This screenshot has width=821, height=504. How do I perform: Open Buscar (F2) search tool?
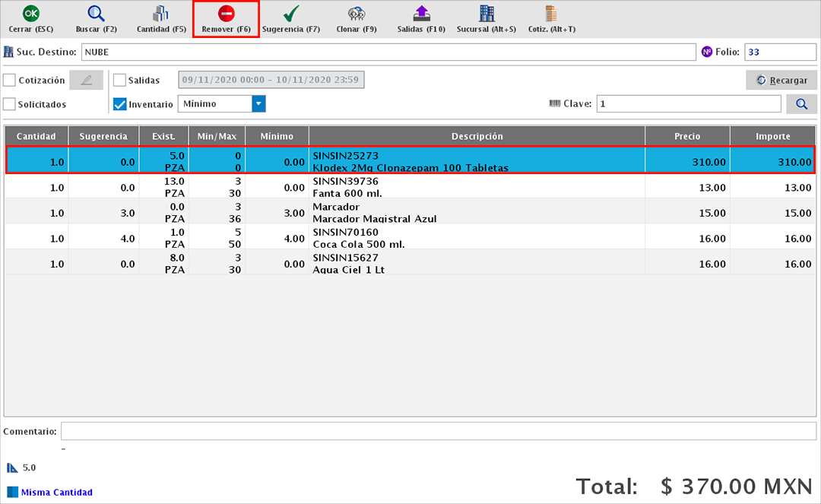point(96,14)
